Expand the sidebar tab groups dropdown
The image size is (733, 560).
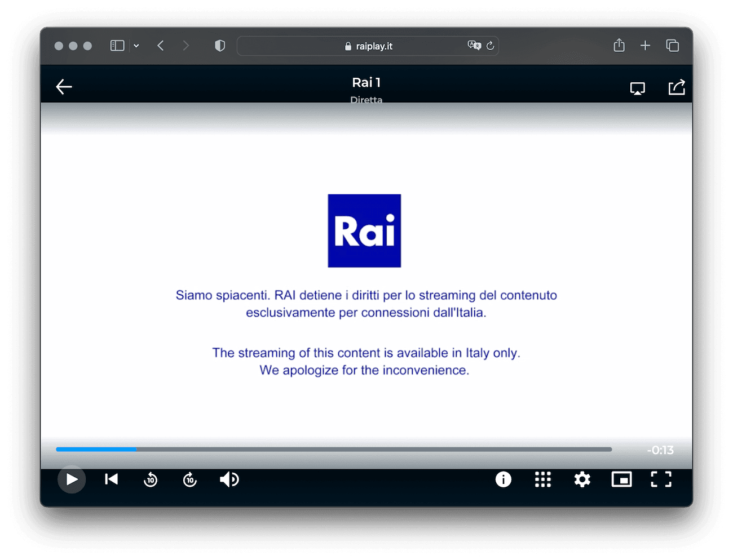point(136,46)
